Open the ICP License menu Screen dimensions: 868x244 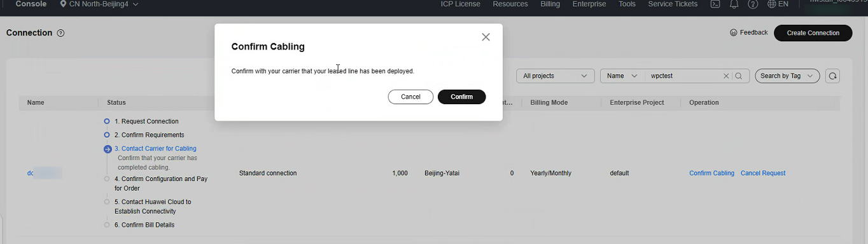tap(461, 4)
